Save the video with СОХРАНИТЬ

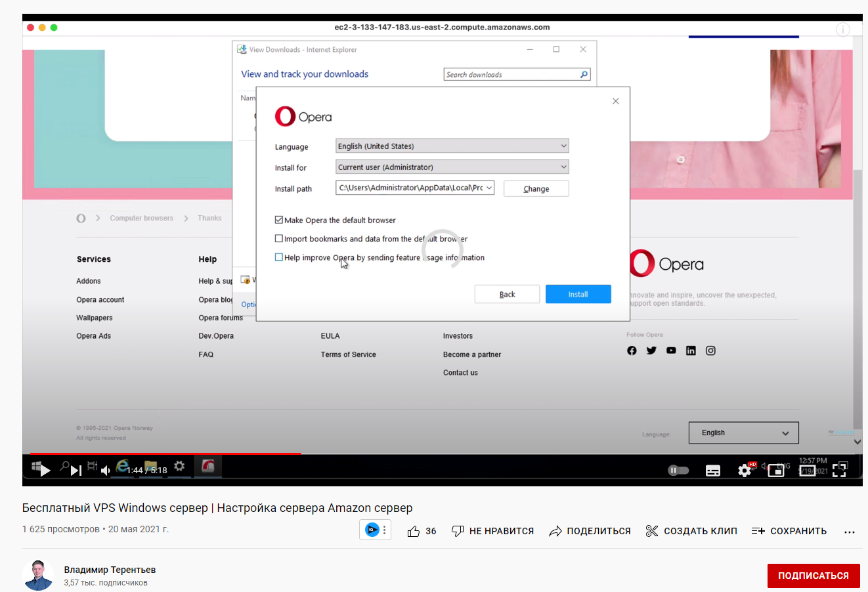point(789,531)
